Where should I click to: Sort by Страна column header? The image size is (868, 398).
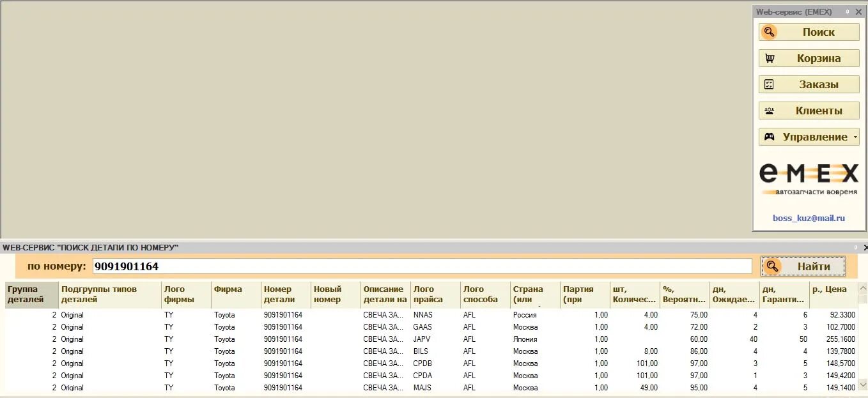535,295
